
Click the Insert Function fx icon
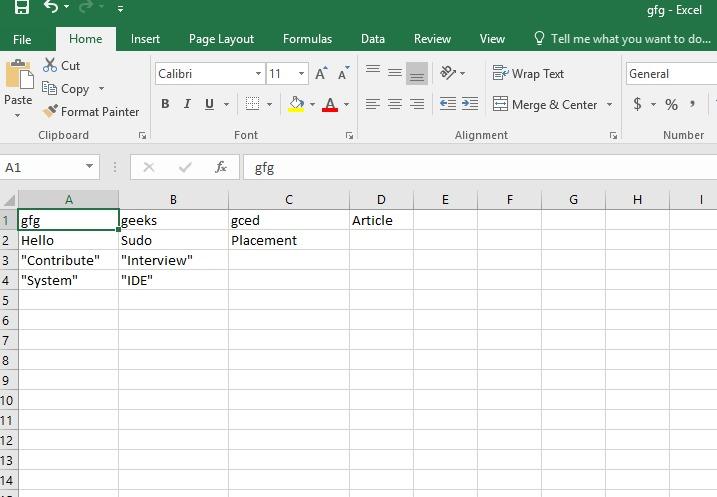220,167
